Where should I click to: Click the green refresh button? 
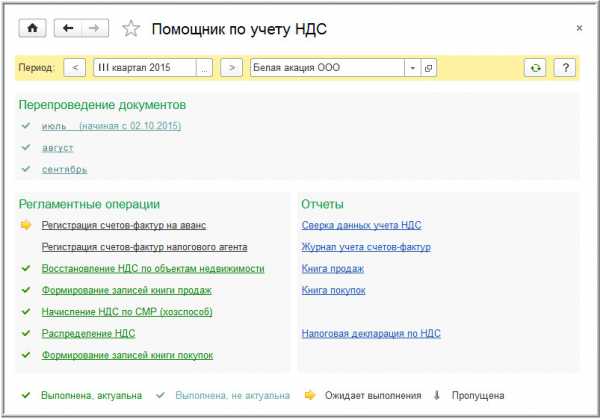coord(537,67)
